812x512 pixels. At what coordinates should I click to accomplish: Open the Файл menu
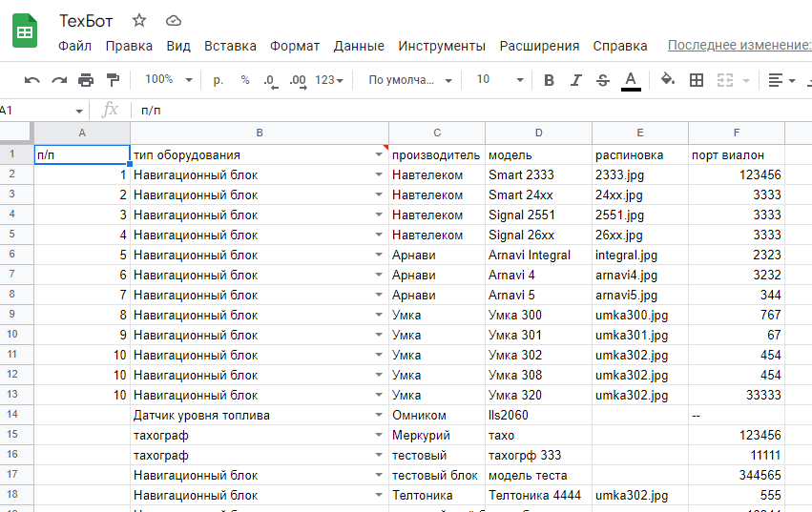point(74,46)
